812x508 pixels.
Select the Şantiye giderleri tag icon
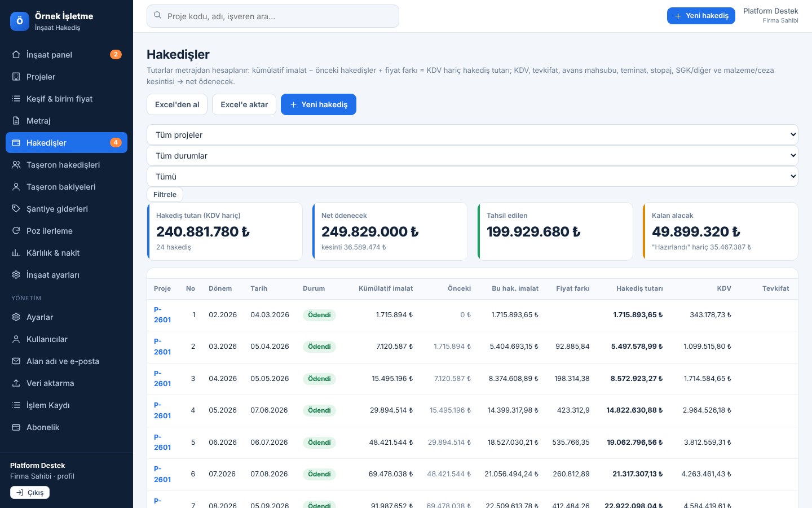point(16,209)
